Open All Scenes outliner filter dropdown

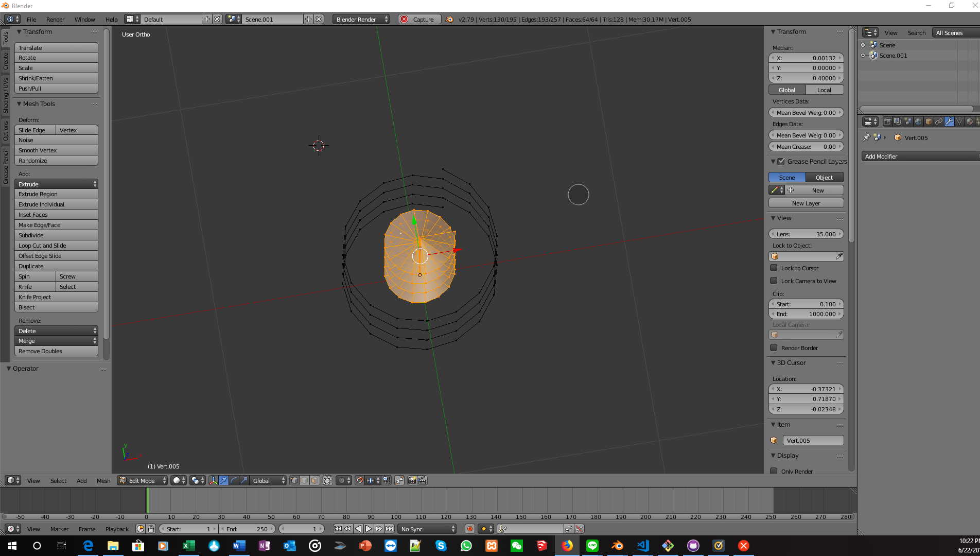pos(956,32)
